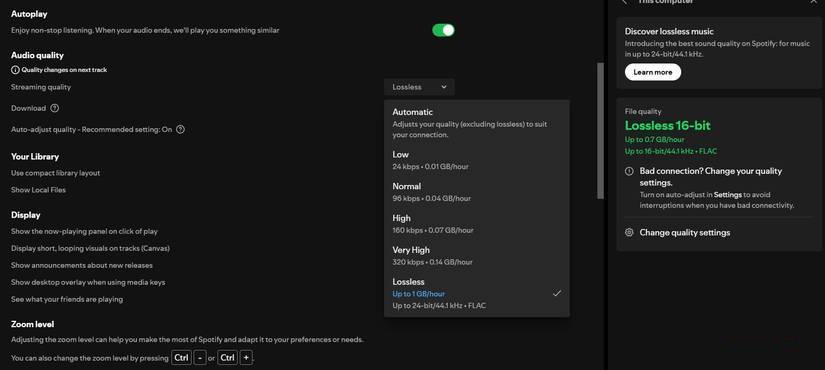Click Show the now-playing panel on click of play
The image size is (825, 370).
coord(84,232)
